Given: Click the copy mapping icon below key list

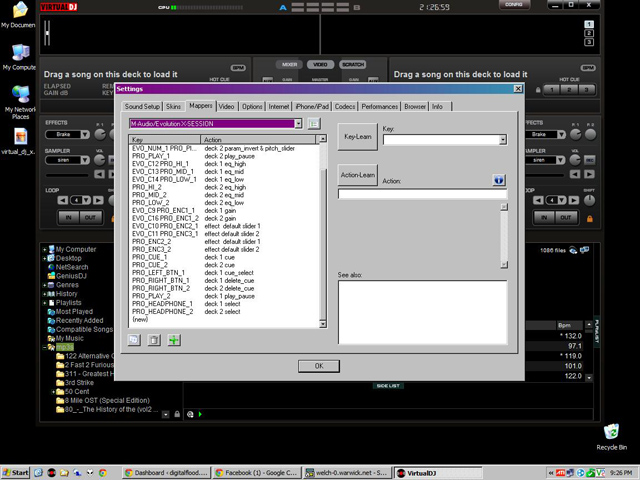Looking at the screenshot, I should click(134, 340).
